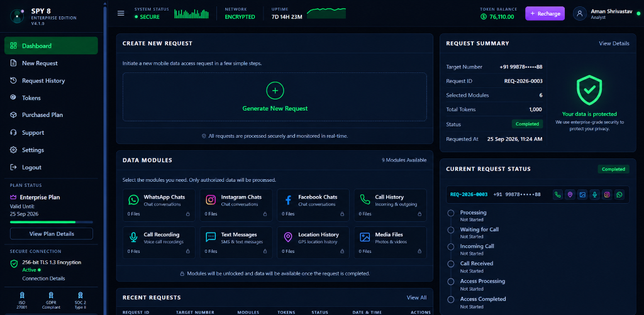Click microphone icon in REQ-2026-0003 status row
Screen dimensions: 644x315
click(x=594, y=195)
